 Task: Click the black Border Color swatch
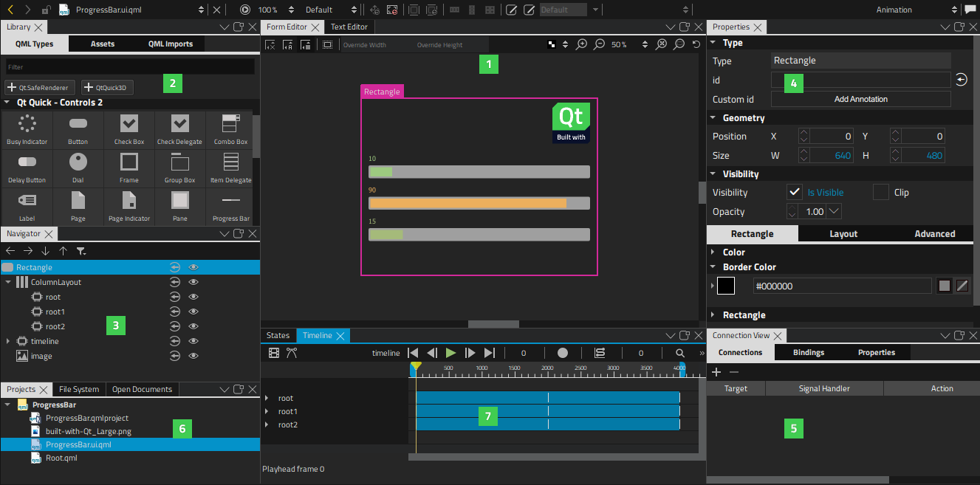point(726,286)
